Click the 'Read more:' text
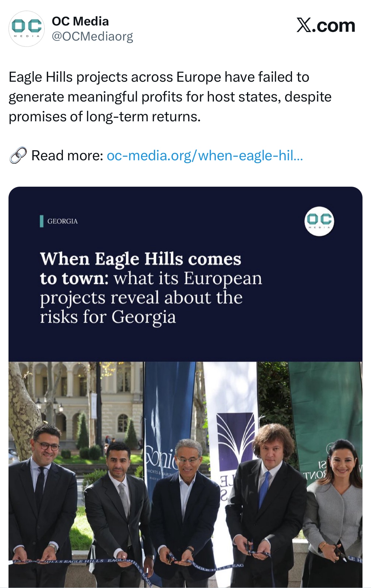This screenshot has width=371, height=588. point(67,156)
